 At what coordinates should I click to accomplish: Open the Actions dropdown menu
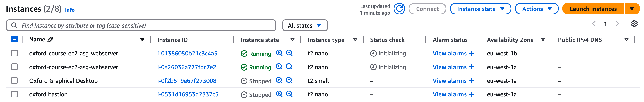(x=536, y=9)
